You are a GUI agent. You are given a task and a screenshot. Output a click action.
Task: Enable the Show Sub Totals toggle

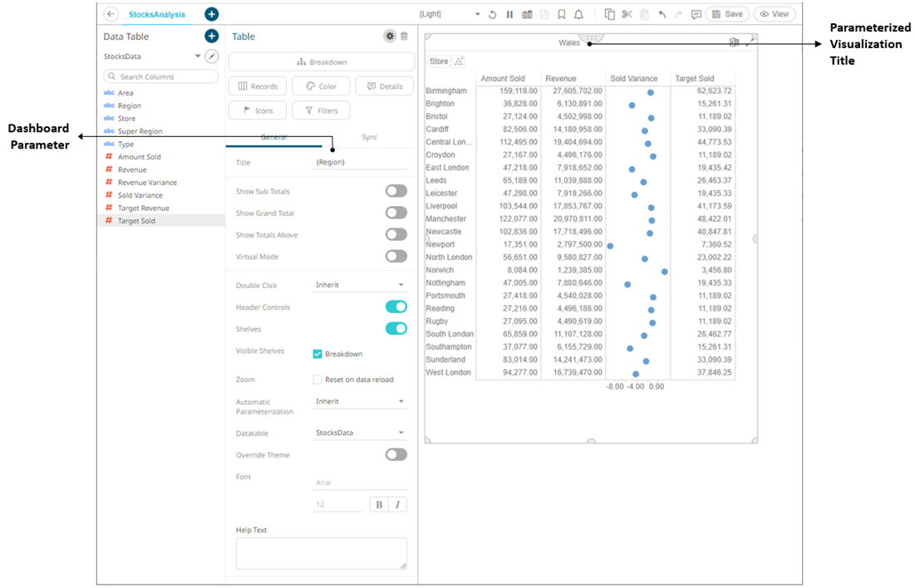396,191
